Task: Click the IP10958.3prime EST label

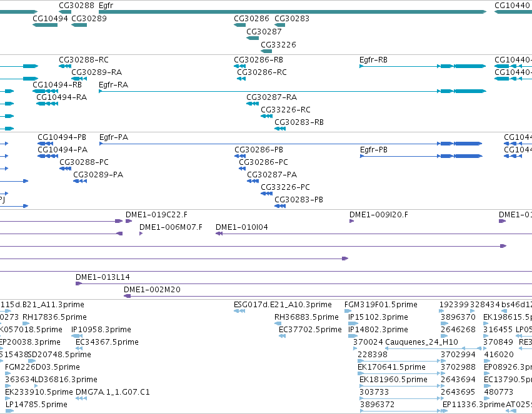Action: [x=101, y=330]
